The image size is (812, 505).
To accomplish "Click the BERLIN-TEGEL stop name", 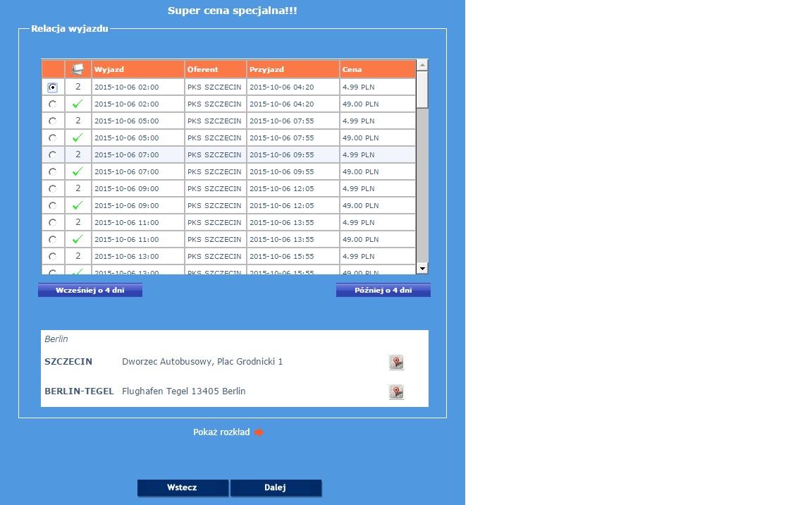I will (79, 391).
